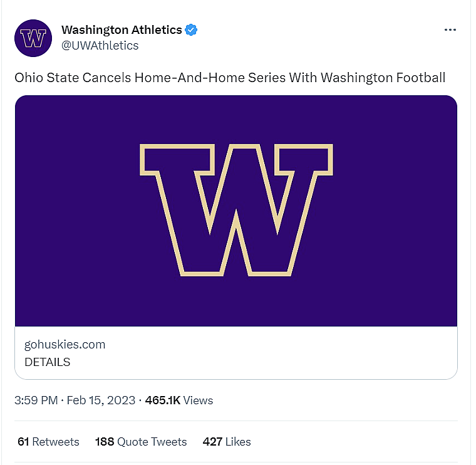The width and height of the screenshot is (476, 465).
Task: Click the blue verified checkmark badge
Action: click(192, 29)
